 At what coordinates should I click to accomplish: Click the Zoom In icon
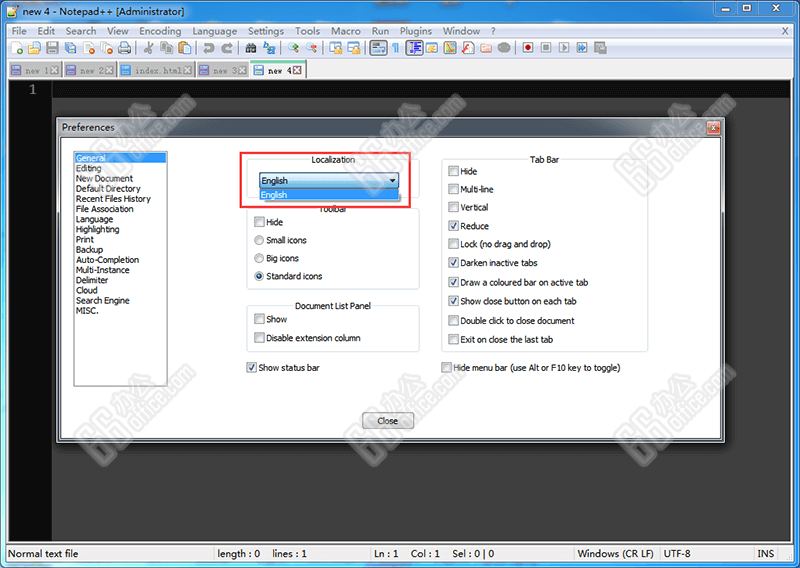(x=293, y=48)
